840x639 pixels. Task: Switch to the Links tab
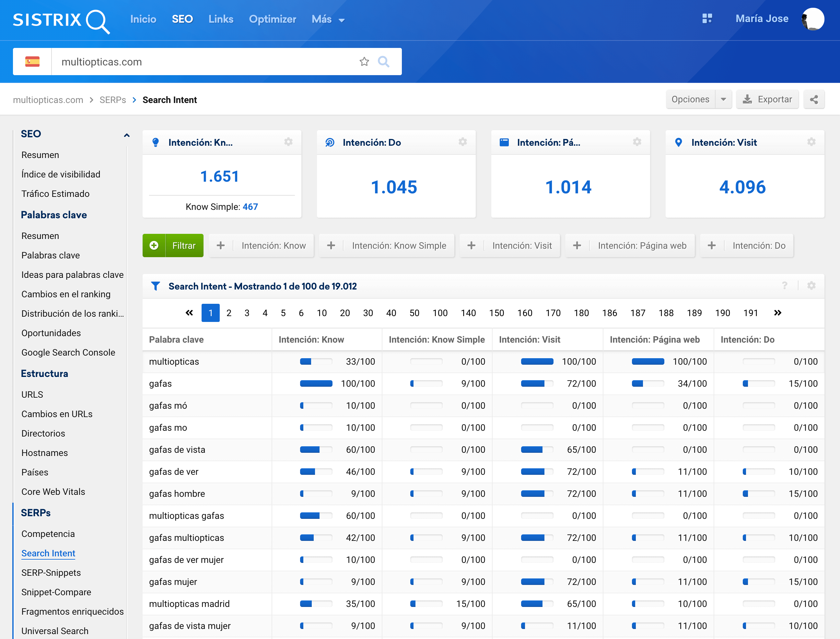(221, 19)
